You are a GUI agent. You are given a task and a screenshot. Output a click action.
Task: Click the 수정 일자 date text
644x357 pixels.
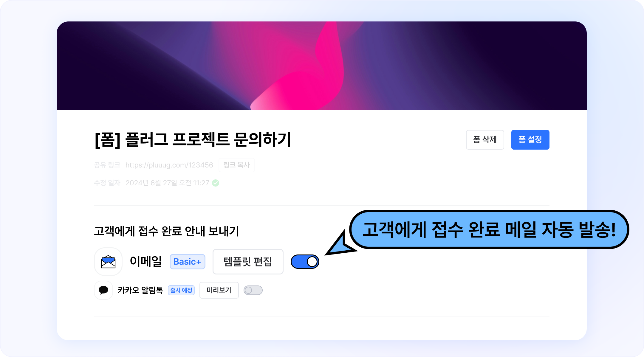click(167, 183)
